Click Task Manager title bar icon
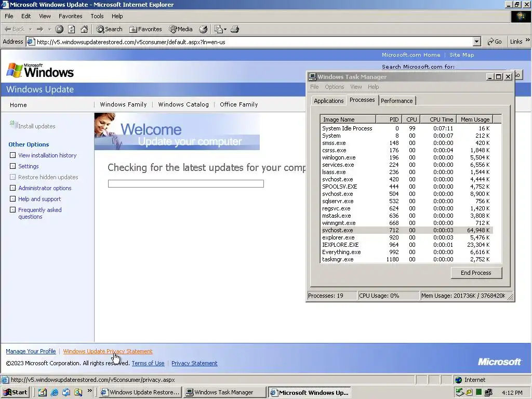This screenshot has height=399, width=532. click(312, 77)
